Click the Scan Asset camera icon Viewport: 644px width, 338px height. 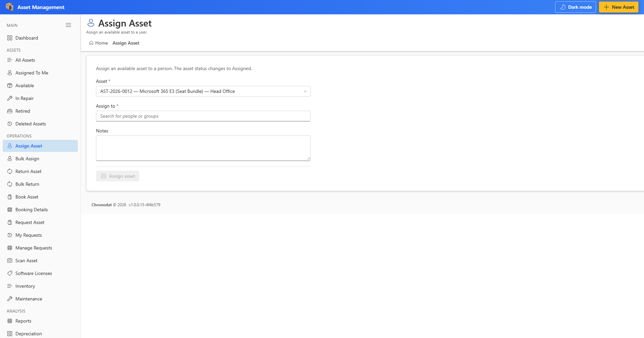point(10,261)
